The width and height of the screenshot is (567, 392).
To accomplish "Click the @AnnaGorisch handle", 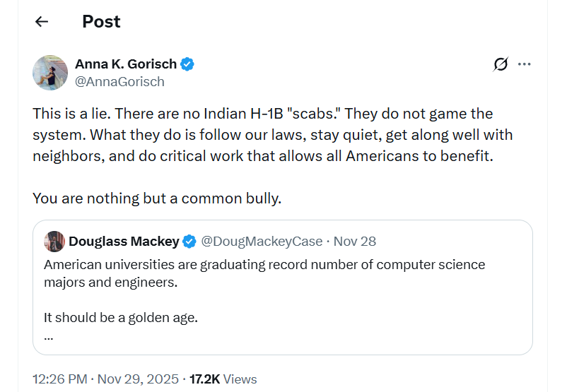I will [x=119, y=81].
